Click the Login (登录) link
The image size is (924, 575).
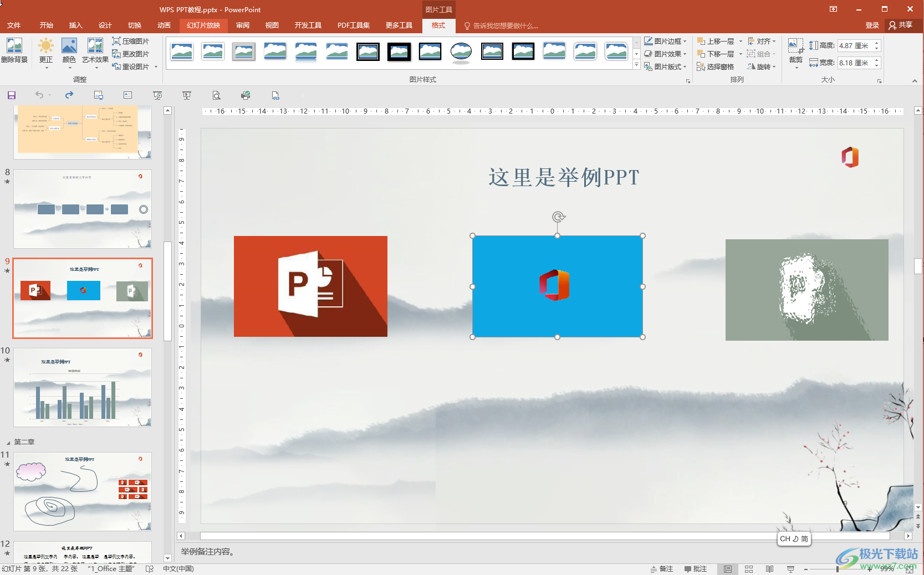click(x=872, y=25)
